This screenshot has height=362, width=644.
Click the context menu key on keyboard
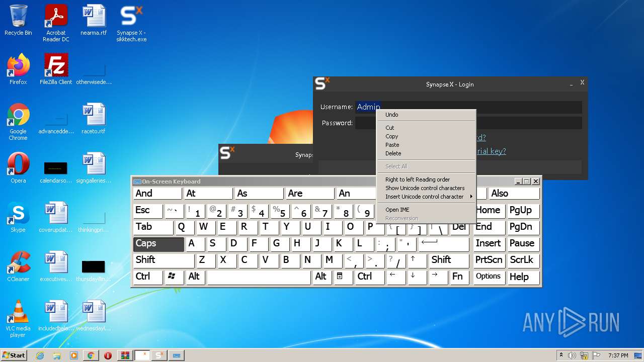click(x=344, y=277)
